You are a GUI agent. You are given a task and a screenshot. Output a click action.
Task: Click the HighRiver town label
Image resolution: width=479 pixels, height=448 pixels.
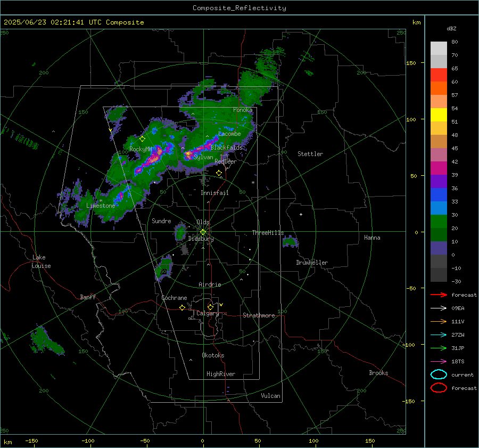coord(221,374)
